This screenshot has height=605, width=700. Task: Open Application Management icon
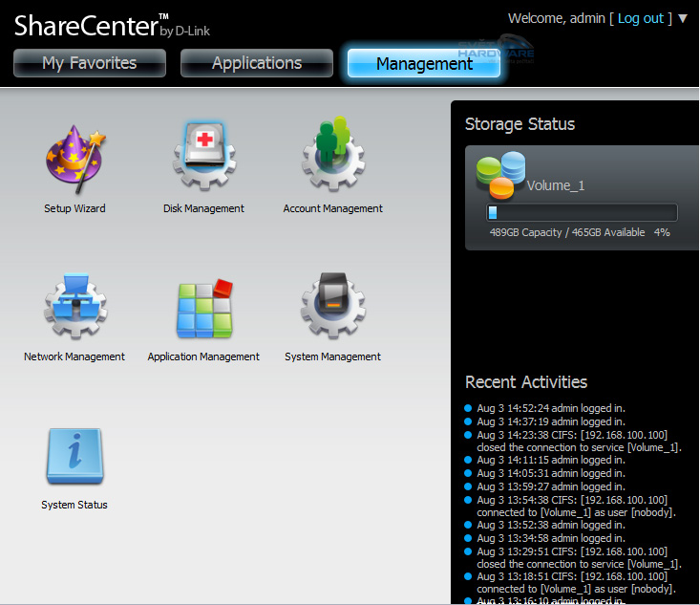point(203,308)
